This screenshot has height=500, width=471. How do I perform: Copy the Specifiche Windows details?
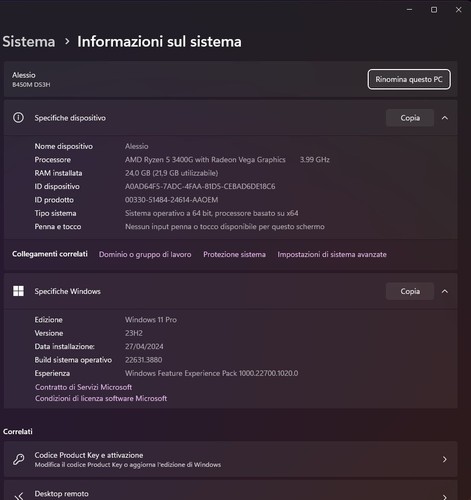tap(410, 291)
